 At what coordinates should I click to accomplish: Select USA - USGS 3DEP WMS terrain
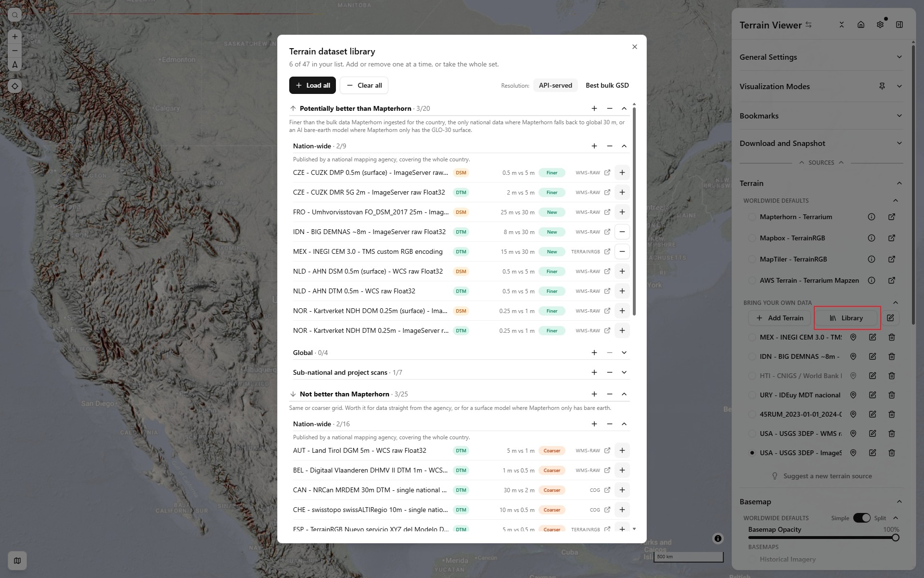752,433
